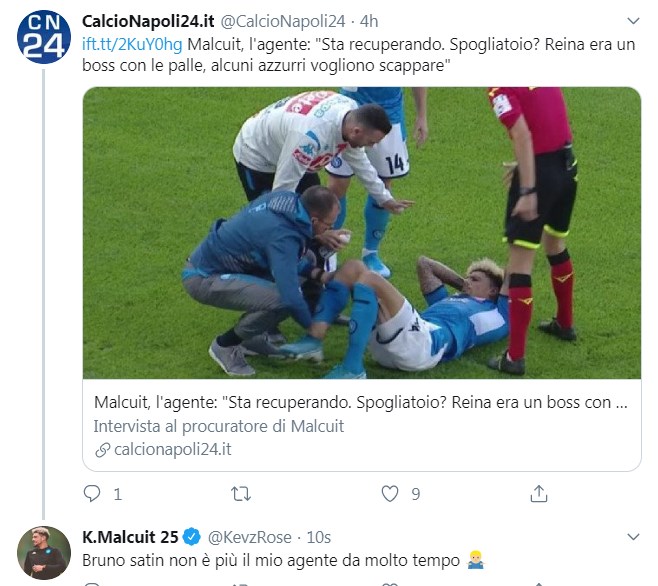Screen dimensions: 658x586
Task: Expand the dropdown chevron on CalcioNapoli24 tweet
Action: click(633, 21)
